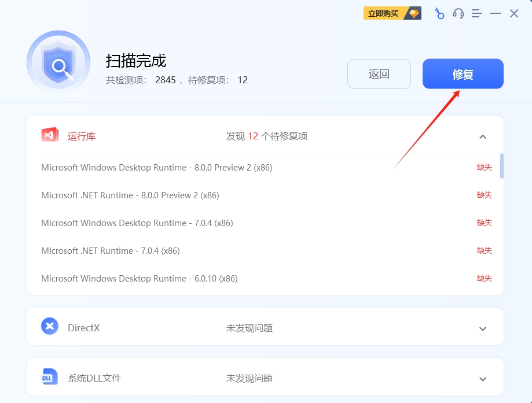Screen dimensions: 532x403
Task: Collapse the 运行库 section chevron
Action: pyautogui.click(x=482, y=136)
